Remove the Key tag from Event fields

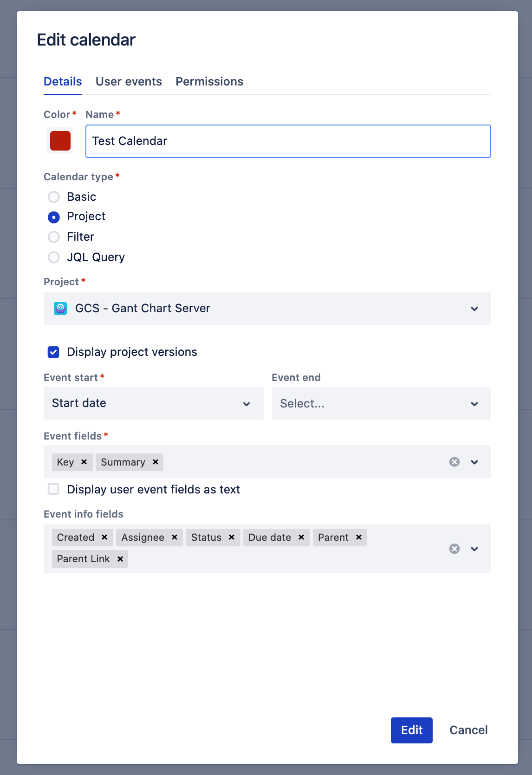(84, 462)
